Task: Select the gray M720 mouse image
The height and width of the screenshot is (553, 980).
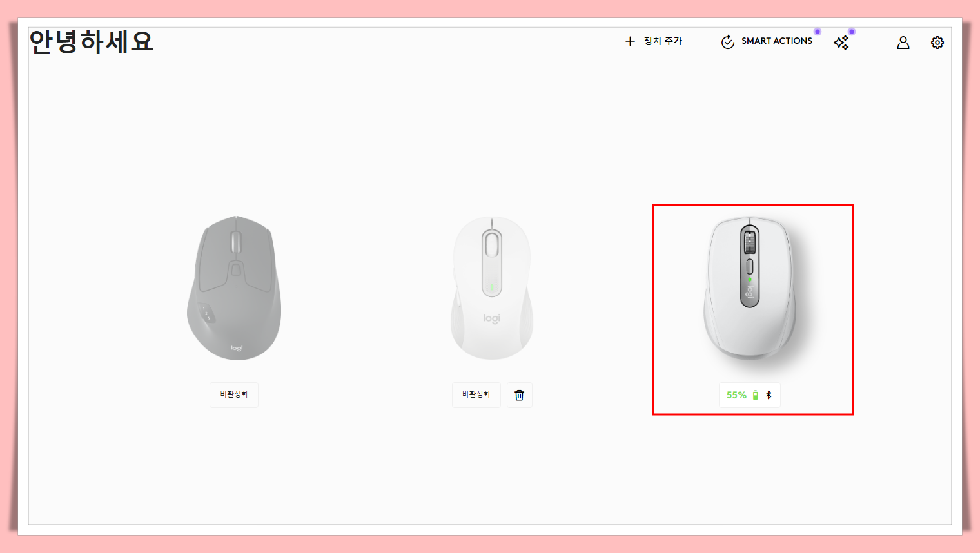Action: click(234, 288)
